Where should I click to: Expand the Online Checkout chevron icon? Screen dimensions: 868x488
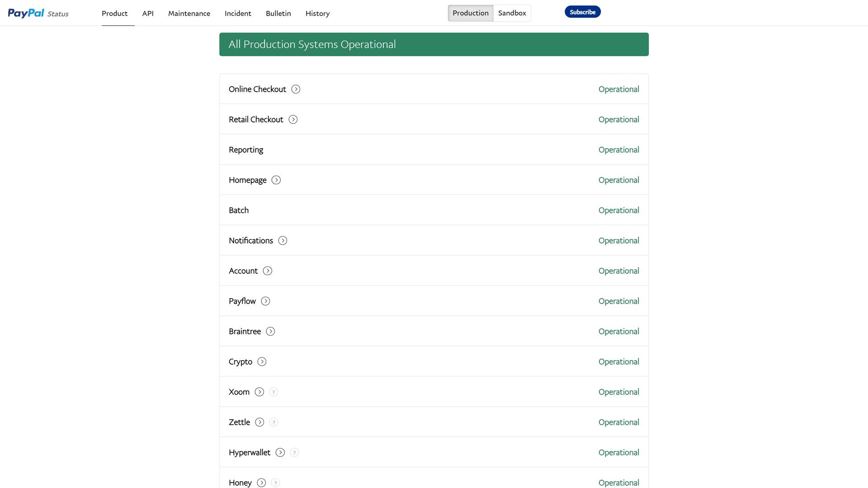(296, 89)
